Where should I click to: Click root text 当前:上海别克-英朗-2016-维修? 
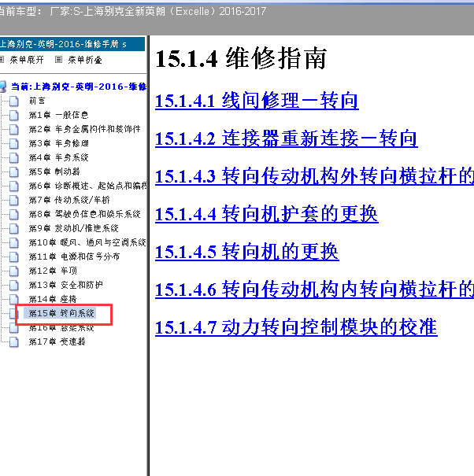[x=79, y=87]
